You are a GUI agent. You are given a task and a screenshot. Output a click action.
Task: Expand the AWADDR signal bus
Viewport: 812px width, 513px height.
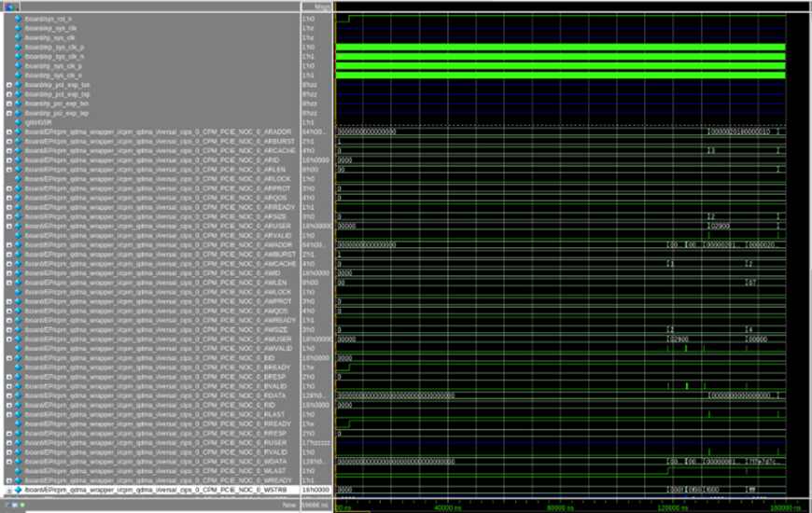(8, 245)
